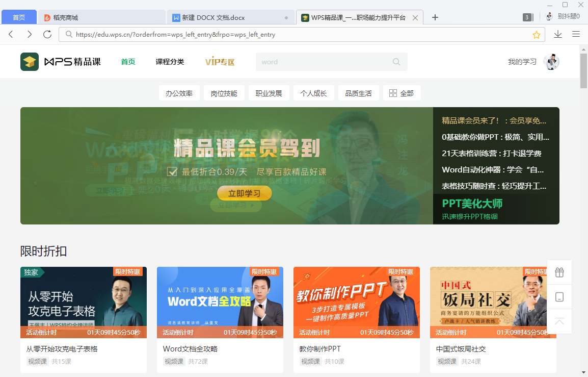Click the 限时折扣 section heading
The image size is (588, 377).
[43, 251]
